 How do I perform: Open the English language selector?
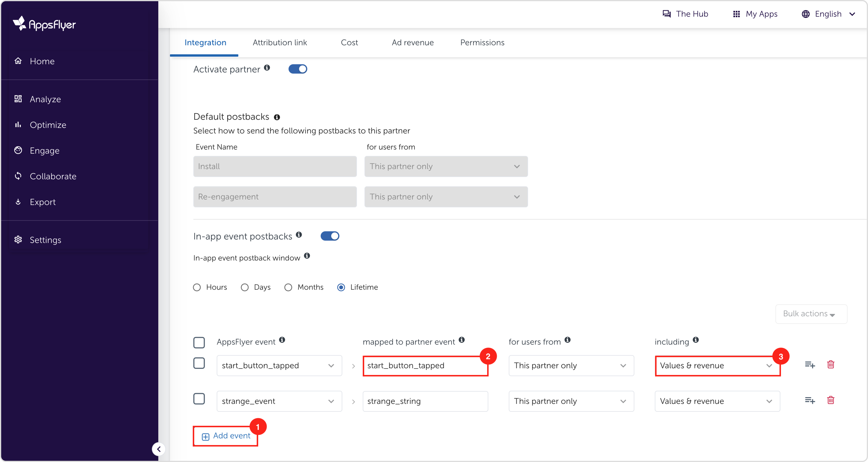tap(829, 14)
